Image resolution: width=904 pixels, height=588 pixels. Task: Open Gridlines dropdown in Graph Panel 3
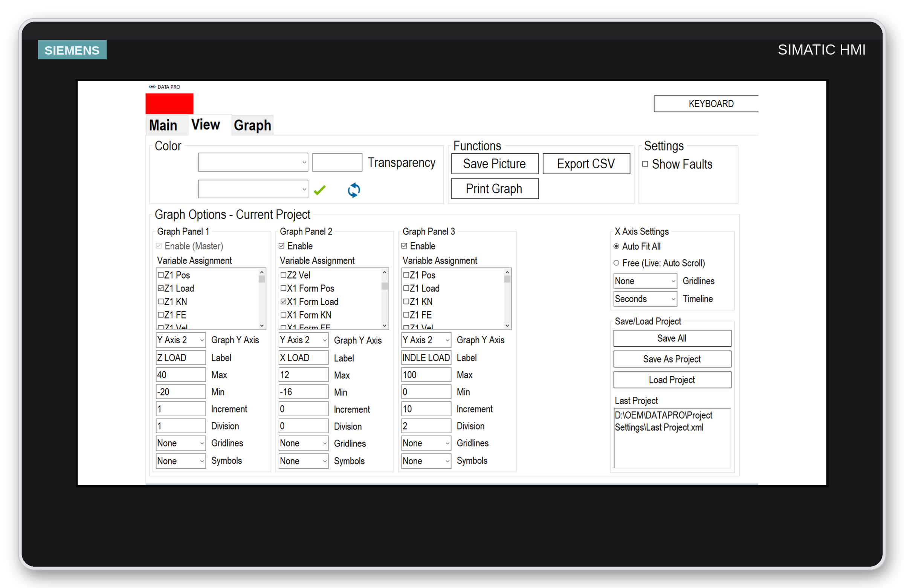tap(426, 443)
